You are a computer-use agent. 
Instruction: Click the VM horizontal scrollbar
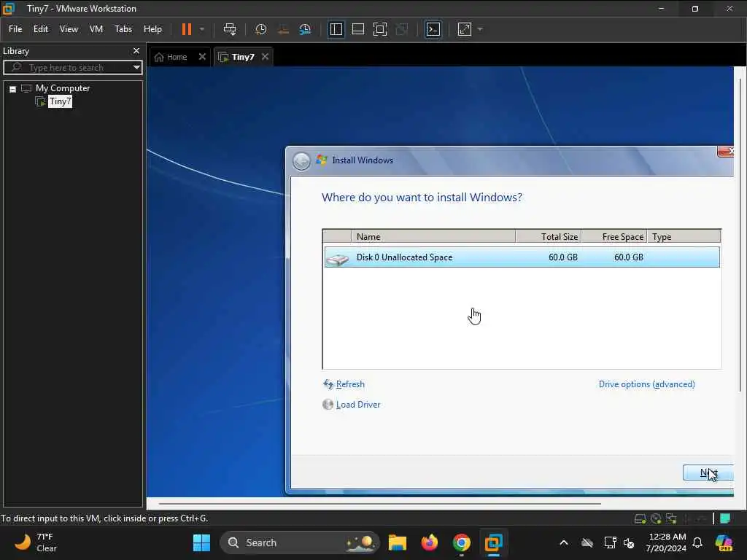click(379, 503)
